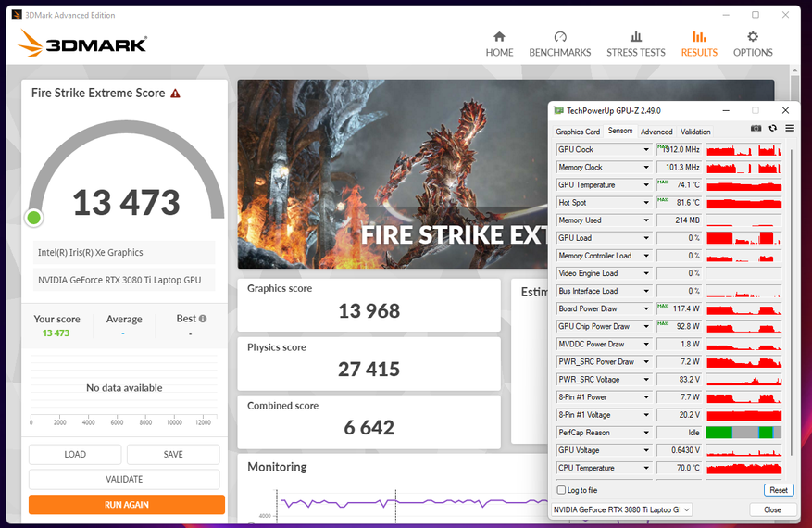This screenshot has width=812, height=528.
Task: Click the Best score info icon
Action: [203, 319]
